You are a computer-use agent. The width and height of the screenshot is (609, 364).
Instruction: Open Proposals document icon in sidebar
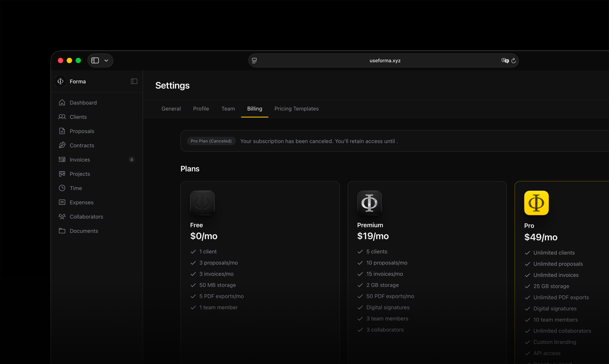pyautogui.click(x=62, y=131)
